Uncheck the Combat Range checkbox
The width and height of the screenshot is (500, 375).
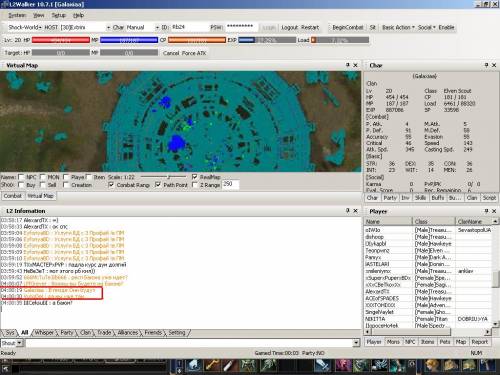pyautogui.click(x=111, y=185)
